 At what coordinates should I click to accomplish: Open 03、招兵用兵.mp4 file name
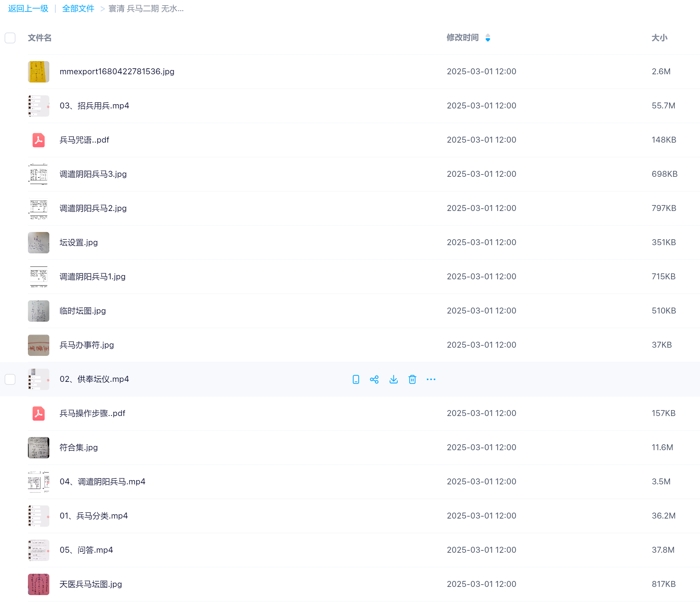coord(94,106)
